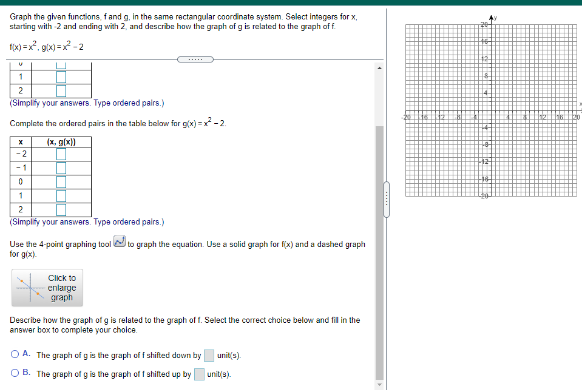Click the 'Simplify your answers' note below g(x) table

point(87,221)
